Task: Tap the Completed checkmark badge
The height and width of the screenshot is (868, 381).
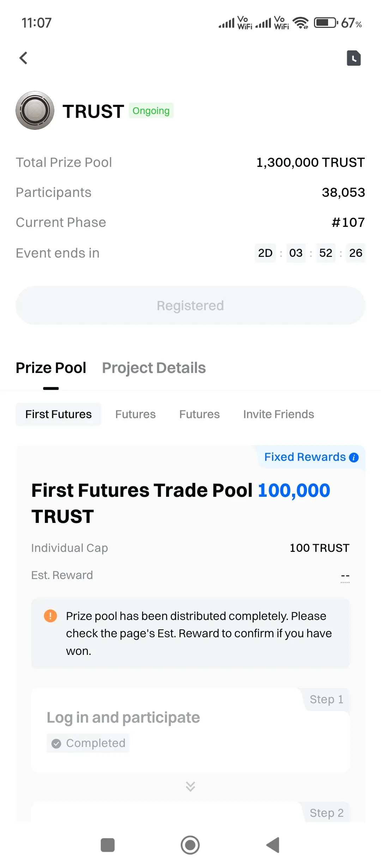Action: pyautogui.click(x=88, y=743)
